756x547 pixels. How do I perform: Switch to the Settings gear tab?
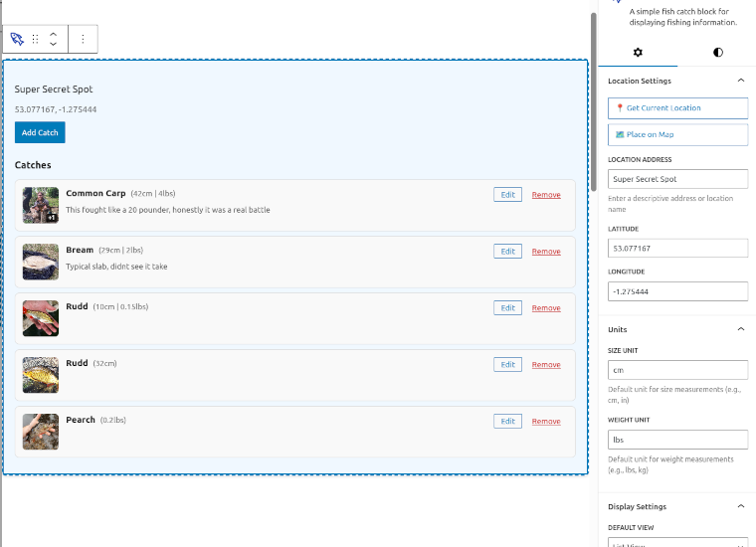click(638, 52)
